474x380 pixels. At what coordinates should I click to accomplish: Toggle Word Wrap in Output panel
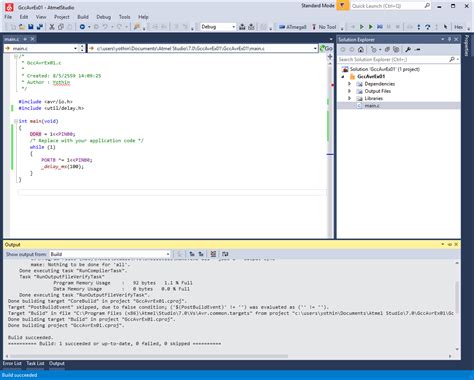coord(225,254)
